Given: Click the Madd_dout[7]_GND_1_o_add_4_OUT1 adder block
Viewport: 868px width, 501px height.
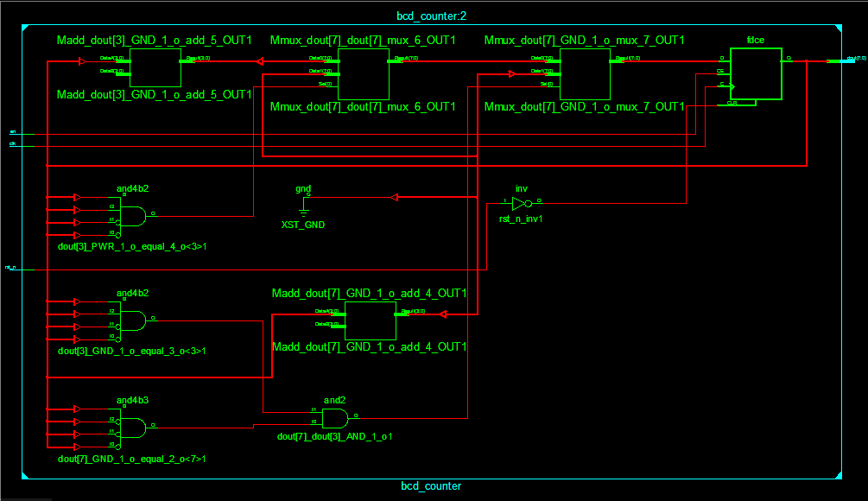Looking at the screenshot, I should click(371, 320).
